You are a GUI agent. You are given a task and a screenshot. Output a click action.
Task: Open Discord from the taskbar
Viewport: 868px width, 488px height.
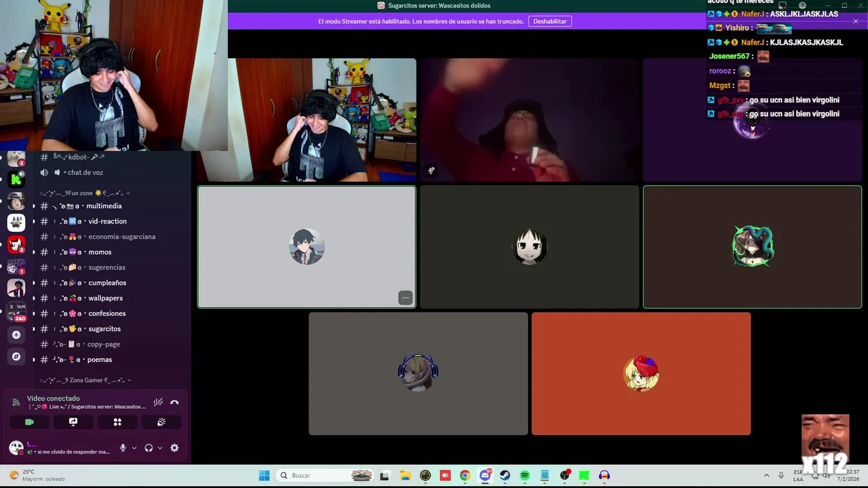485,476
